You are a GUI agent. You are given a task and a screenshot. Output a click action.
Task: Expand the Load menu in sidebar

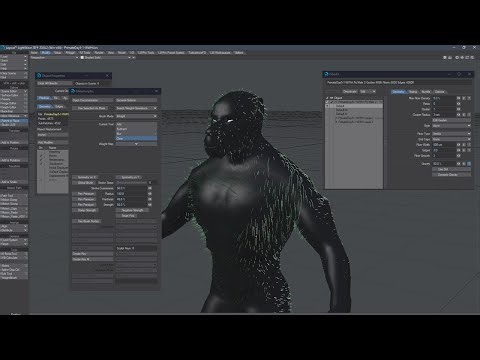14,56
